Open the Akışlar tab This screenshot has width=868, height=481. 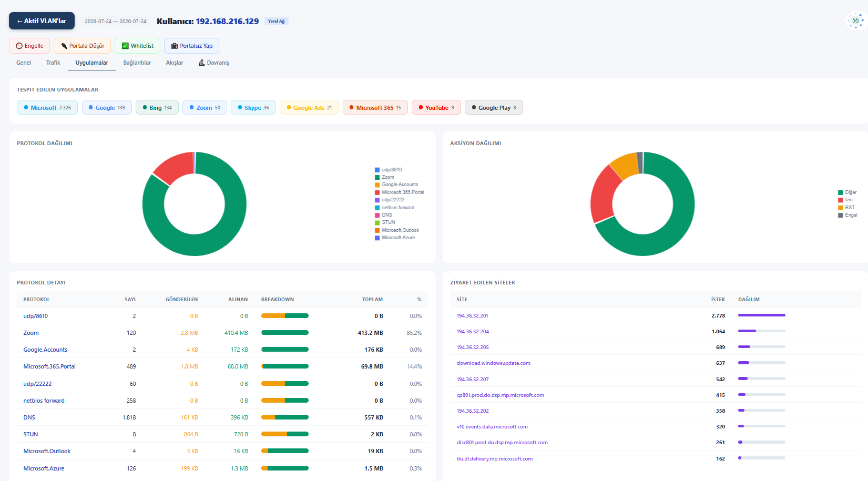[x=175, y=63]
